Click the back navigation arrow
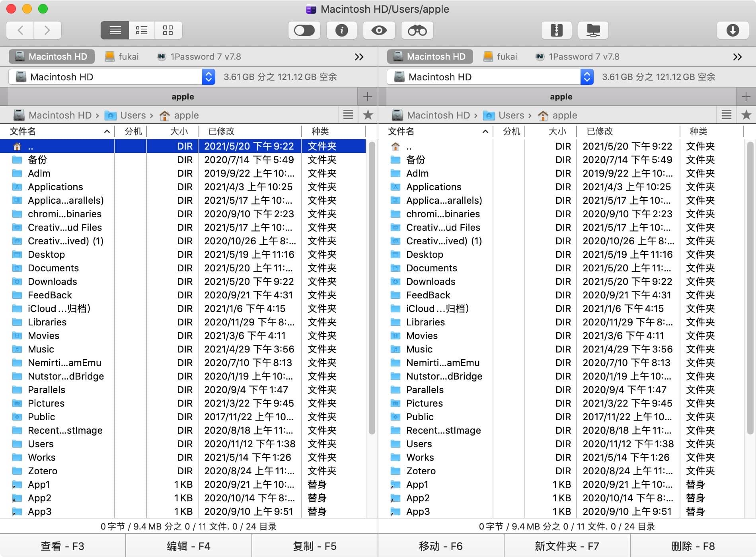The image size is (756, 557). [20, 30]
